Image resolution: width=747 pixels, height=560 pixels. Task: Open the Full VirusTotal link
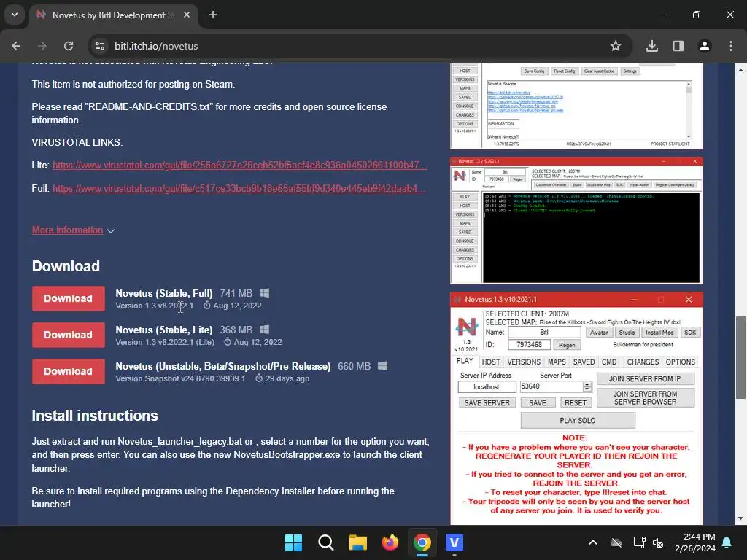pos(239,189)
